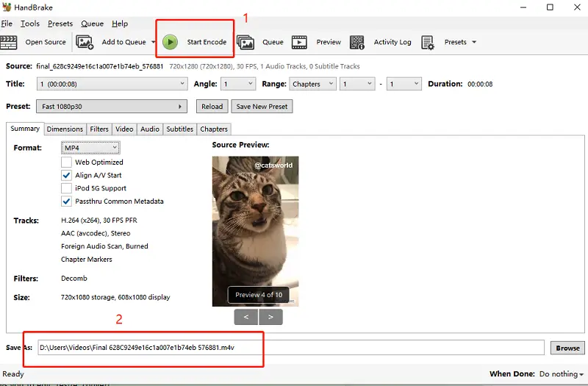Expand the Presets toolbar dropdown arrow
588x386 pixels.
474,42
